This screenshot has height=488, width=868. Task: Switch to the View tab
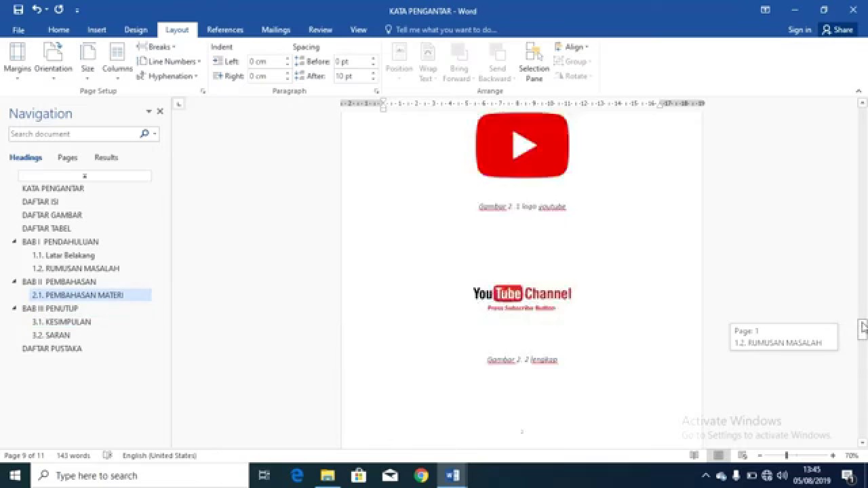click(359, 30)
